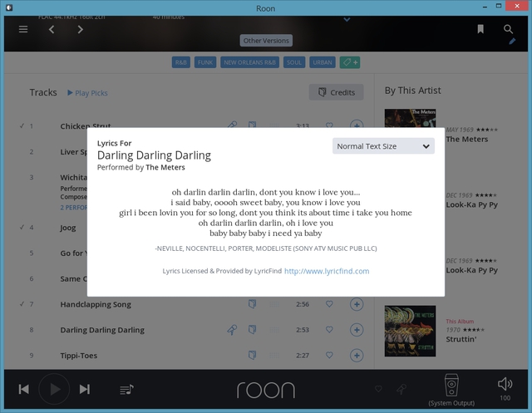Image resolution: width=532 pixels, height=413 pixels.
Task: Open the play queue icon
Action: (126, 390)
